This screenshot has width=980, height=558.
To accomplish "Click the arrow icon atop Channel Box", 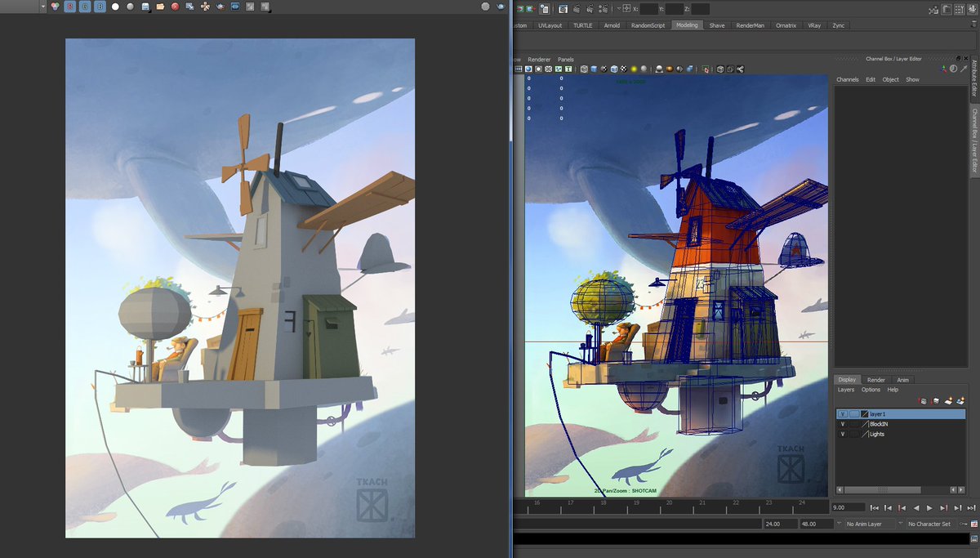I will 964,69.
